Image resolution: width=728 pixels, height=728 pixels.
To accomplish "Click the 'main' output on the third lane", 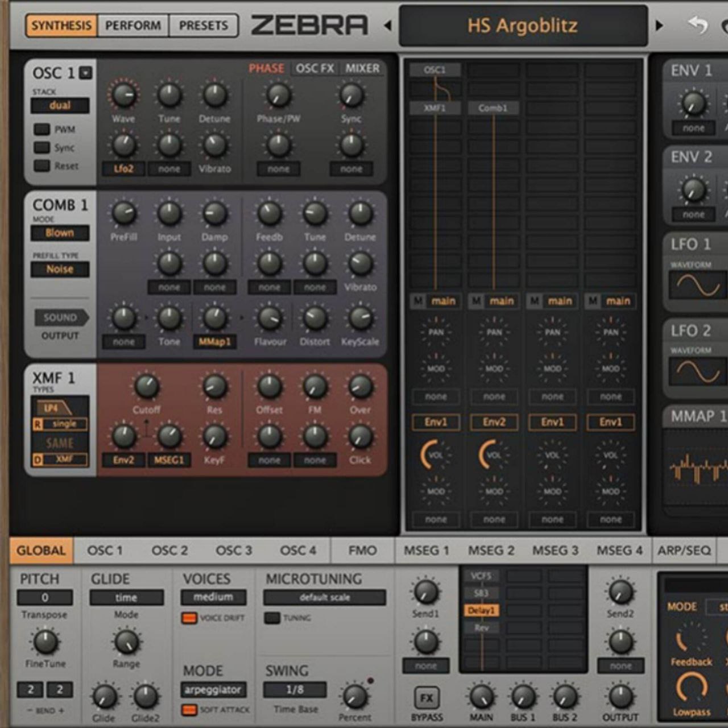I will (560, 301).
